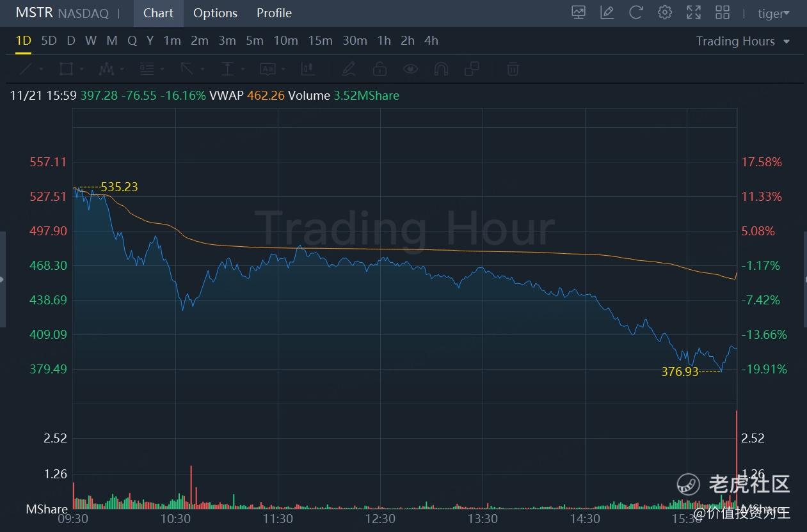Select the magnet snap tool

click(x=441, y=68)
